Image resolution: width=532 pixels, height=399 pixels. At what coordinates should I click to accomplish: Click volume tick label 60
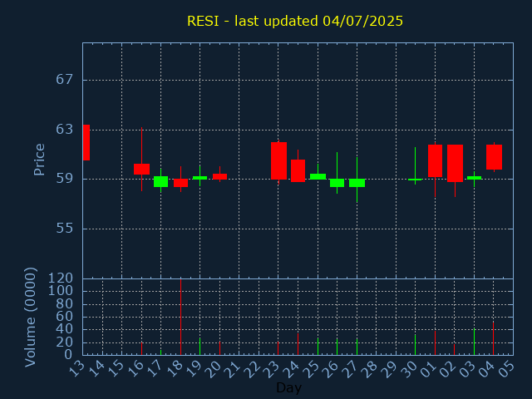coord(65,317)
